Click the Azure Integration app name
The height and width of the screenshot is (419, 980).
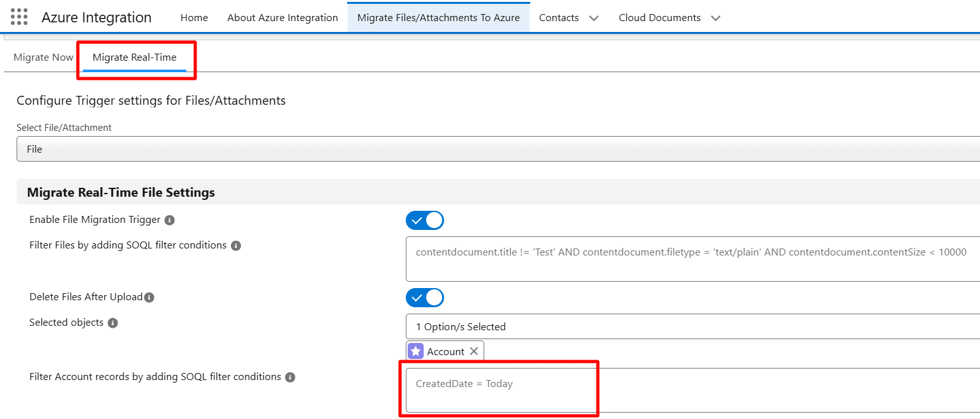tap(97, 18)
